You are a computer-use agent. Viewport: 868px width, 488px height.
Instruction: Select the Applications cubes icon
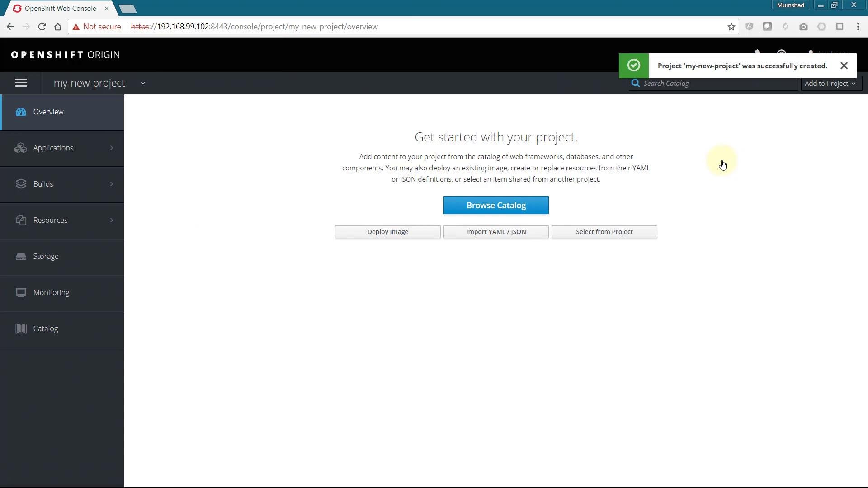(21, 148)
